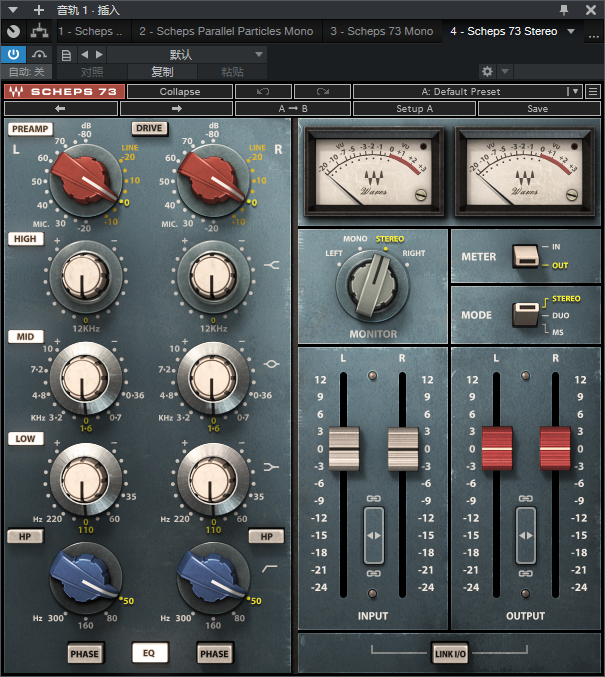Go to next host preset arrow
605x677 pixels.
pos(99,54)
